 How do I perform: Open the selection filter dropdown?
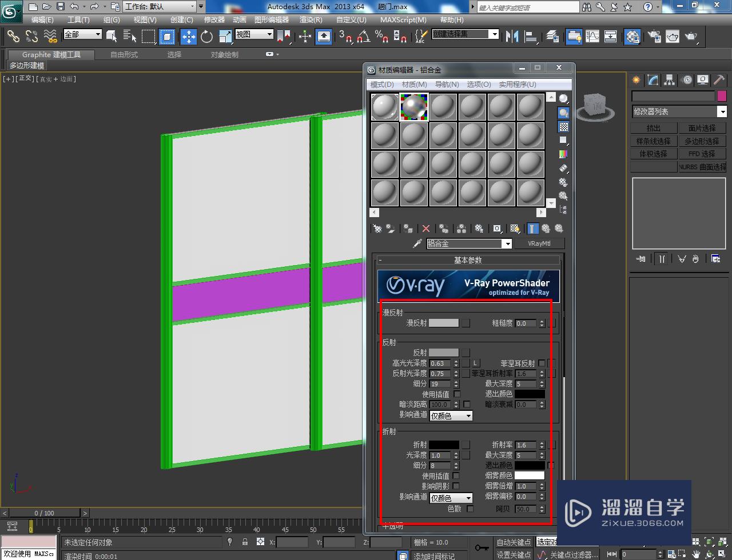(82, 34)
